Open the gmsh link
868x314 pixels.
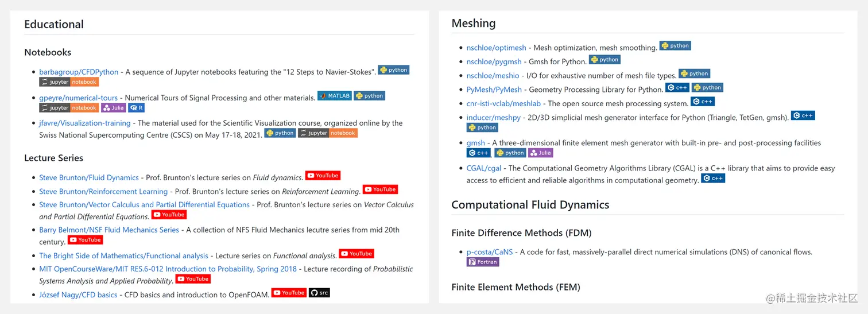476,143
